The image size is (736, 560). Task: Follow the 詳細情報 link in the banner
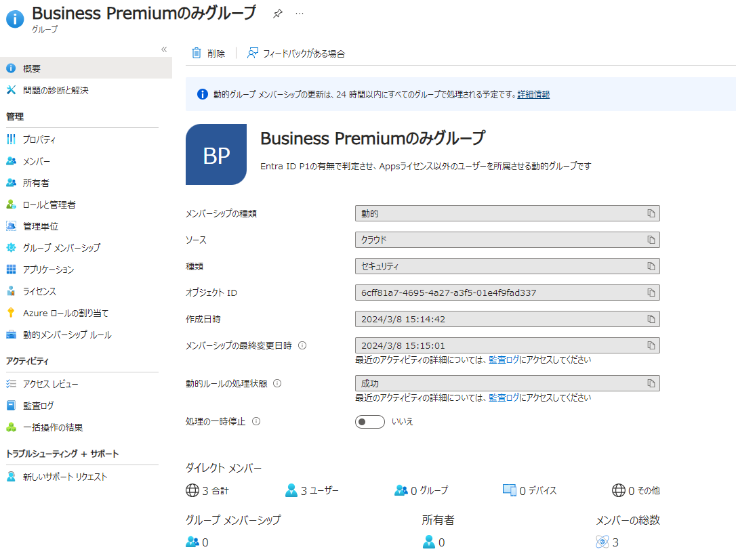click(533, 94)
